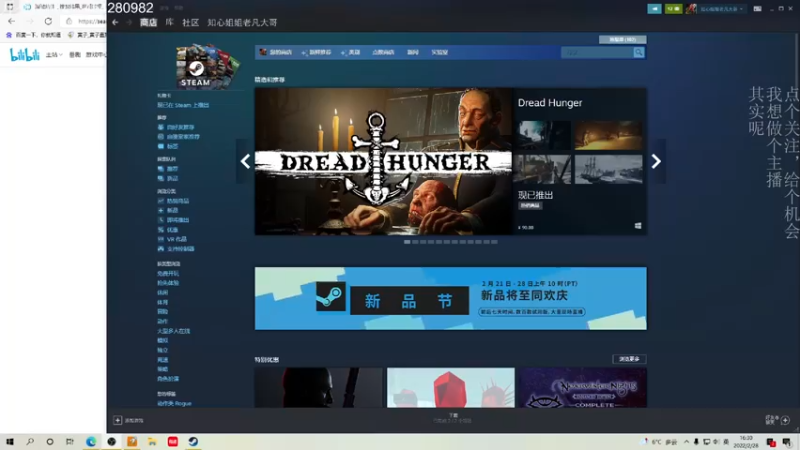Screen dimensions: 800x450
Task: Open 实验室 in store nav
Action: pyautogui.click(x=439, y=52)
